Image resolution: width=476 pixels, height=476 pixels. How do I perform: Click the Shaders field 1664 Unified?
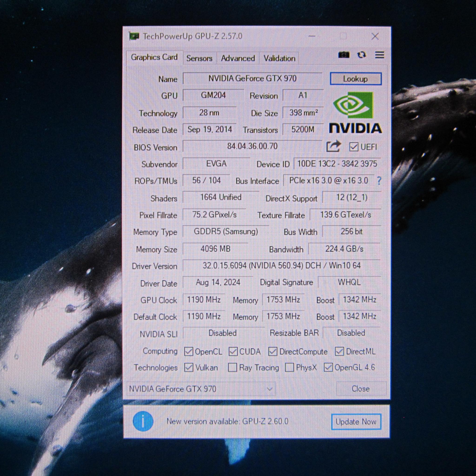point(221,197)
